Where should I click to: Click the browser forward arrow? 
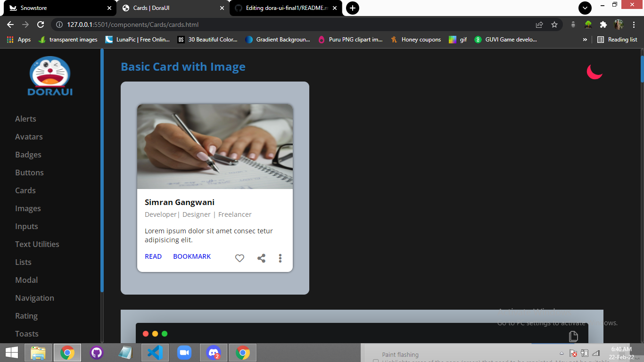coord(25,25)
